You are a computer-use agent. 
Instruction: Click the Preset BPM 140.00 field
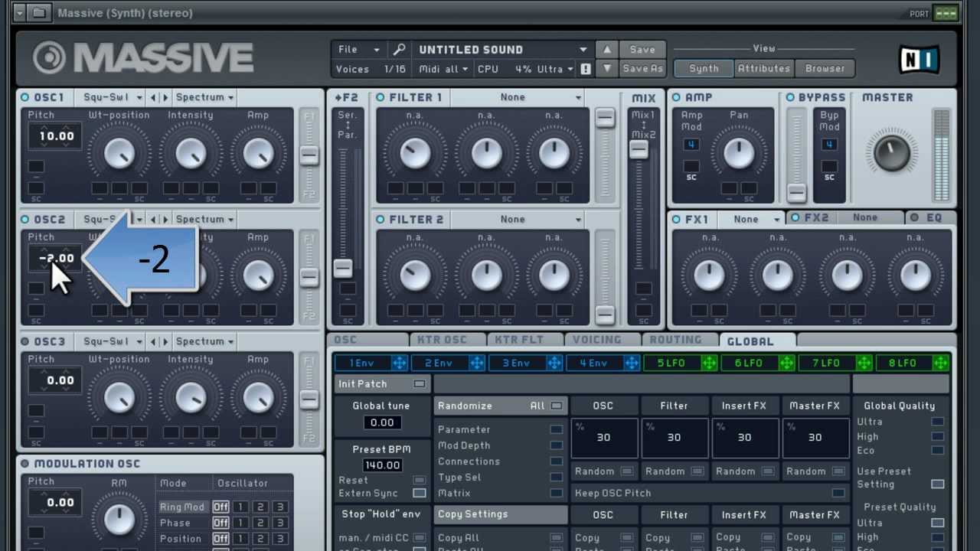(382, 465)
